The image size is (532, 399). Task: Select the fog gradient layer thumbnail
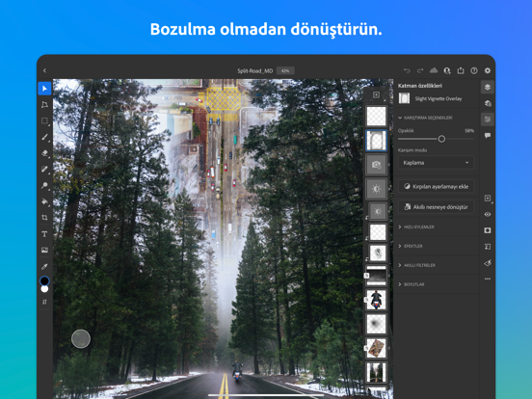376,276
